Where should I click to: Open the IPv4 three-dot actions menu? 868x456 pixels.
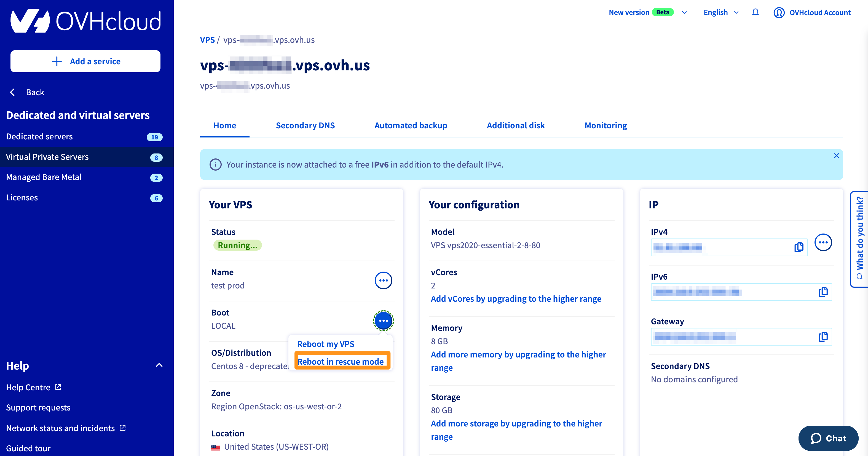pyautogui.click(x=823, y=243)
